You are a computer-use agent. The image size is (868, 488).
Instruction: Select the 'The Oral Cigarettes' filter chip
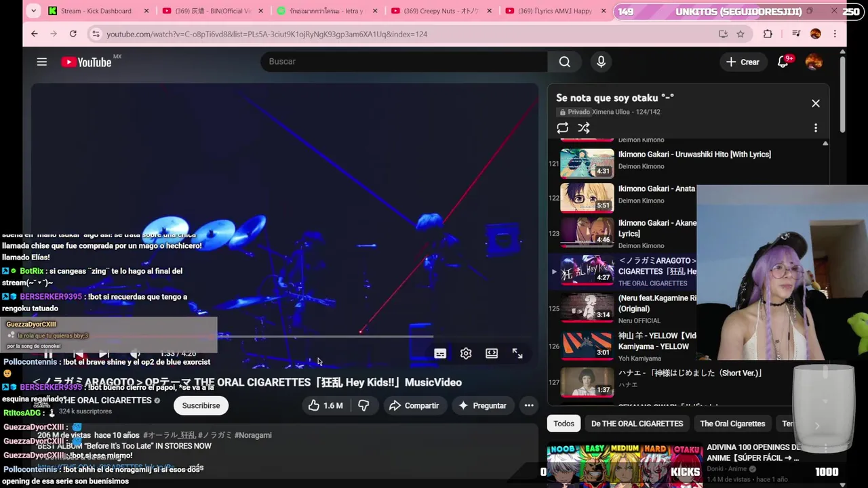[732, 424]
